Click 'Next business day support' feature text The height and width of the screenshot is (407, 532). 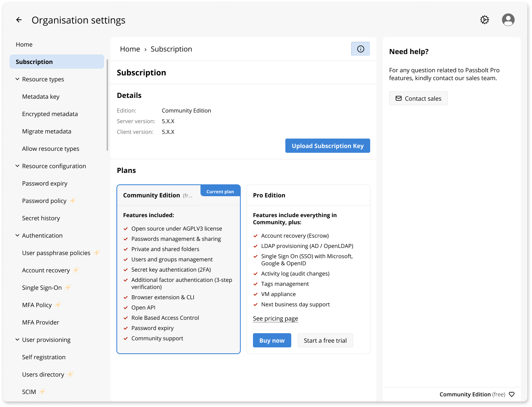click(x=295, y=304)
